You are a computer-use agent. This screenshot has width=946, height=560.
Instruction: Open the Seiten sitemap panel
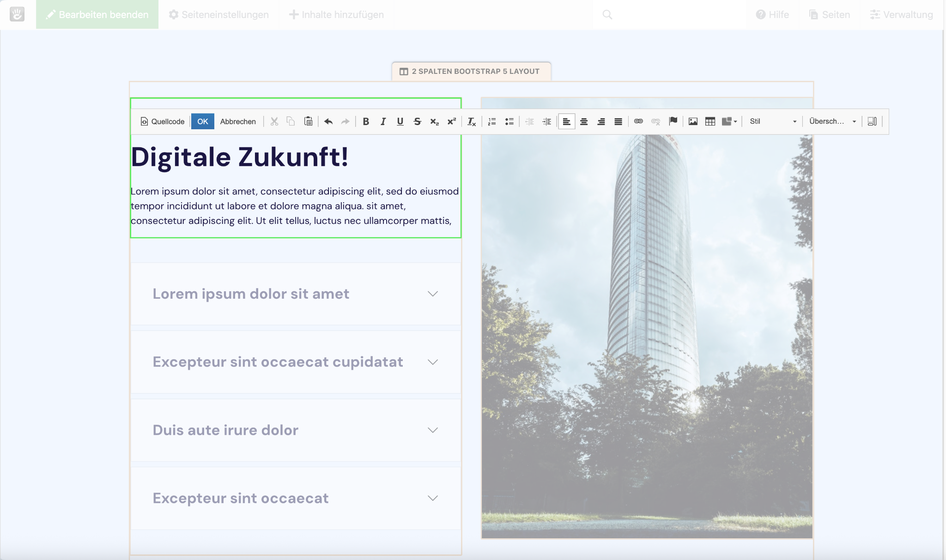830,15
